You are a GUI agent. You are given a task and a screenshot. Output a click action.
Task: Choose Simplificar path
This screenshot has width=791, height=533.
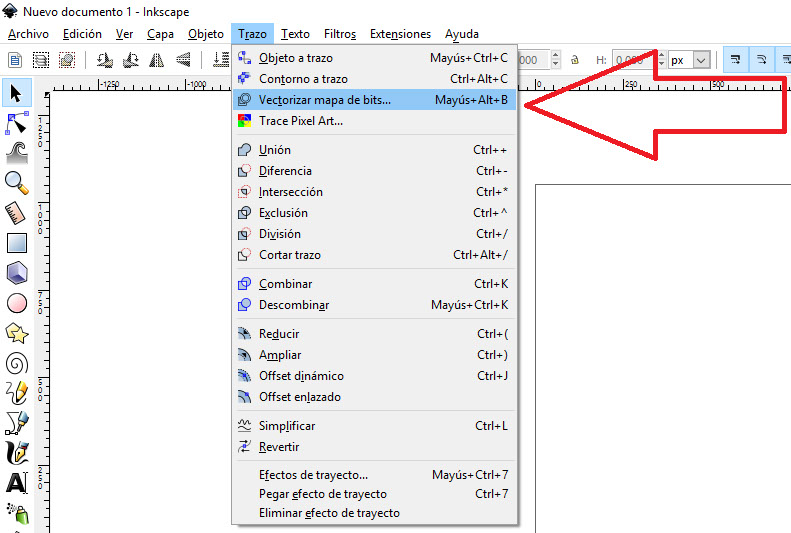point(375,426)
